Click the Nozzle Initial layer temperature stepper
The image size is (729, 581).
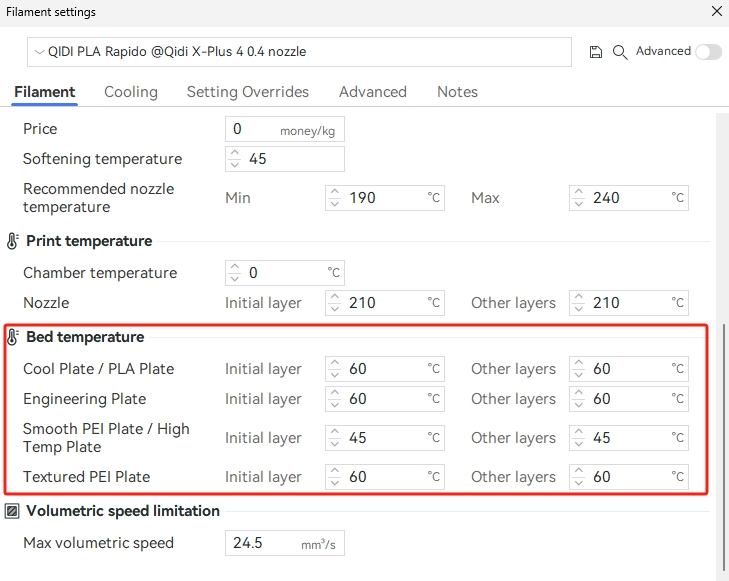pos(335,303)
